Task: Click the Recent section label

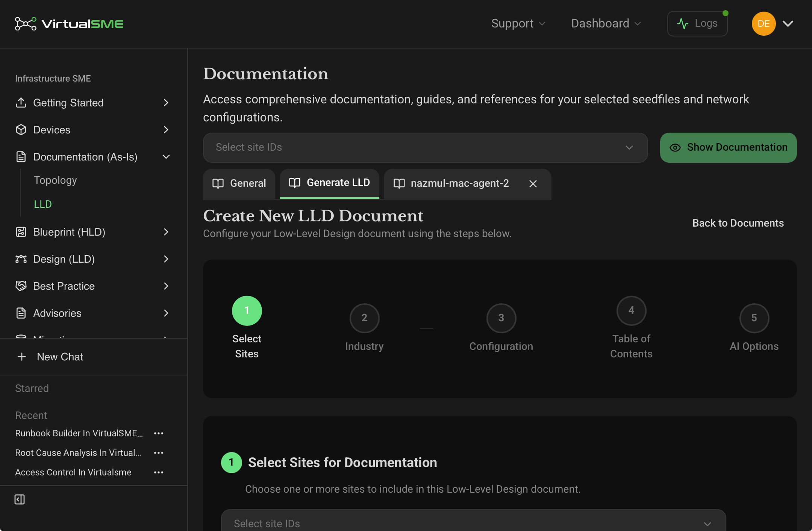Action: [31, 415]
